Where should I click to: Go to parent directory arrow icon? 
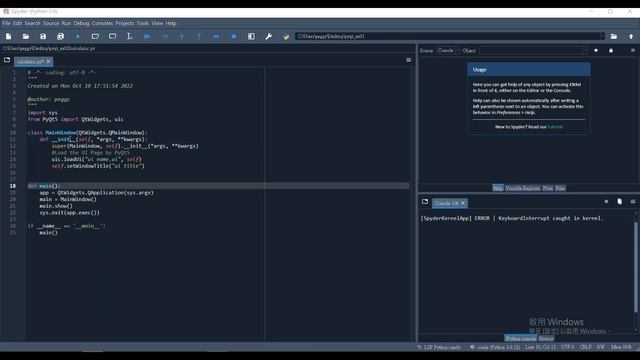click(x=631, y=36)
